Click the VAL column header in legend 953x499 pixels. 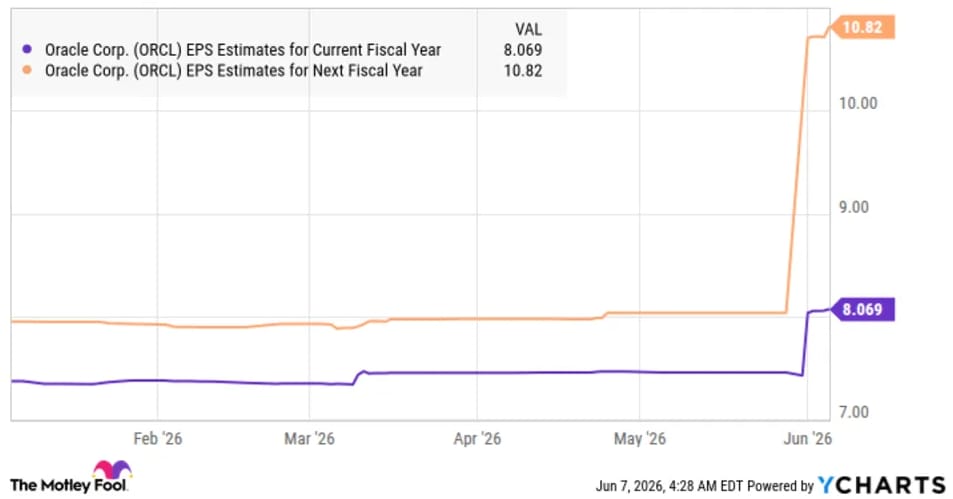coord(528,29)
